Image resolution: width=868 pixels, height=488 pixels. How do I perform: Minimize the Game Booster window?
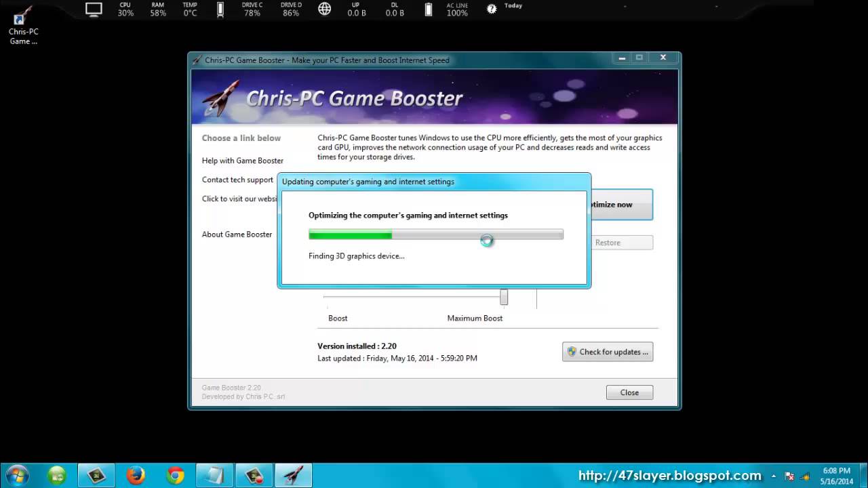coord(623,58)
